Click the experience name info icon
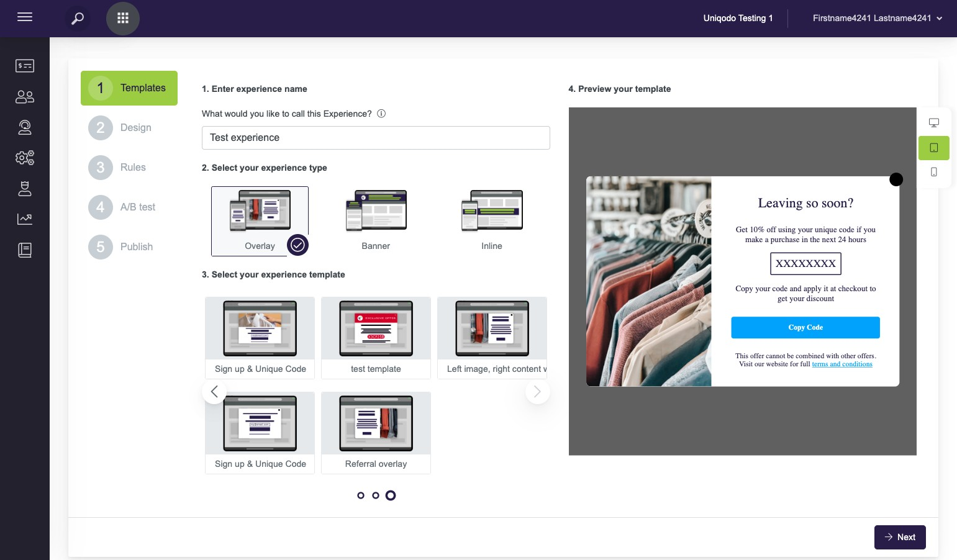The image size is (957, 560). coord(381,114)
